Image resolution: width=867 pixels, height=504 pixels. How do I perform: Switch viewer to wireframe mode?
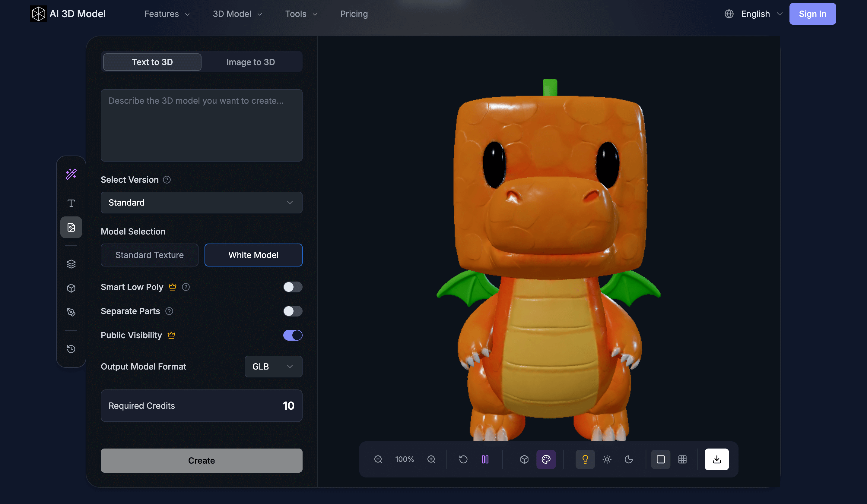point(683,459)
